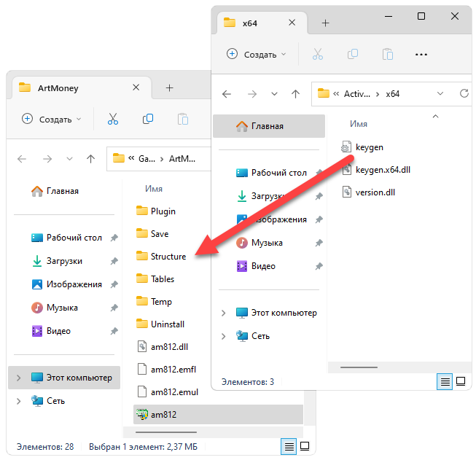Switch x64 window to large icons view
Screen dimensions: 476x460
tap(461, 381)
